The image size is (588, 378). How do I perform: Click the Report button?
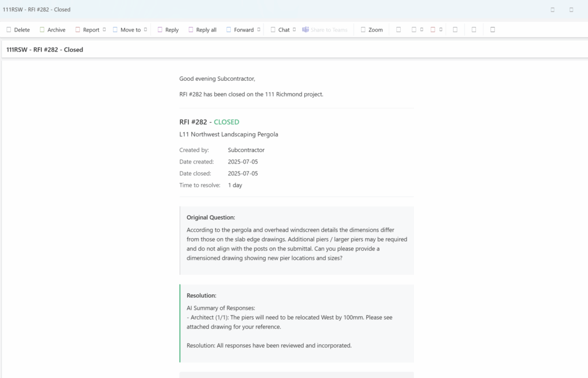coord(87,30)
